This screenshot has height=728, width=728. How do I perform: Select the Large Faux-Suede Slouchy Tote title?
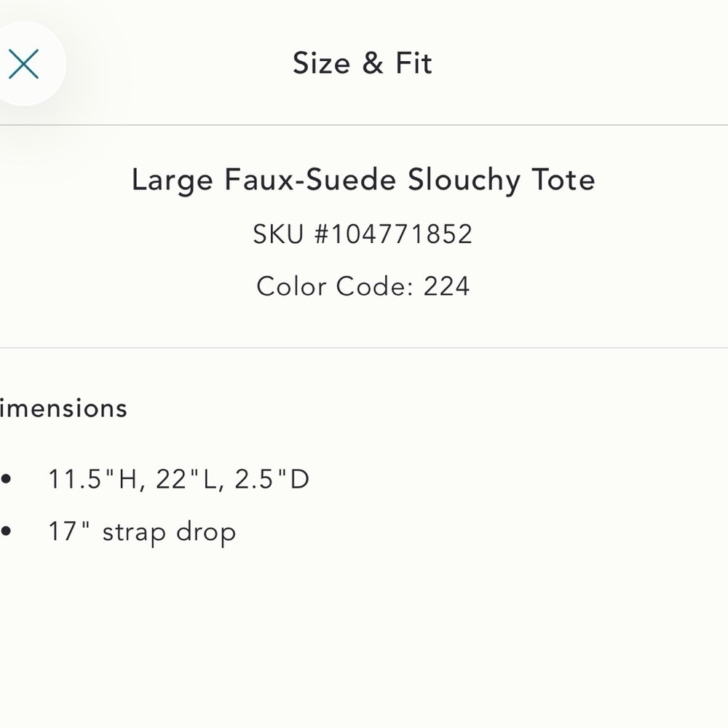tap(363, 180)
